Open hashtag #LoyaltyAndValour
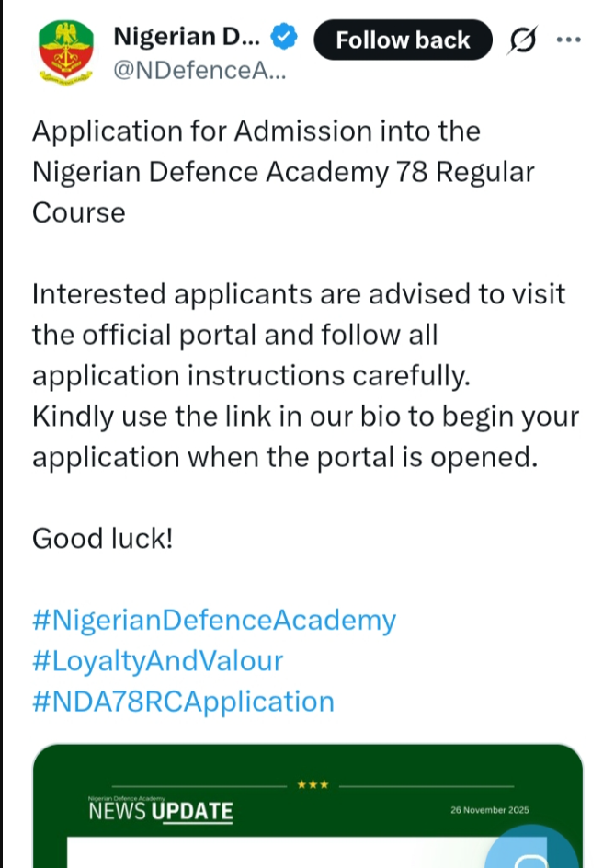This screenshot has width=603, height=868. [157, 661]
